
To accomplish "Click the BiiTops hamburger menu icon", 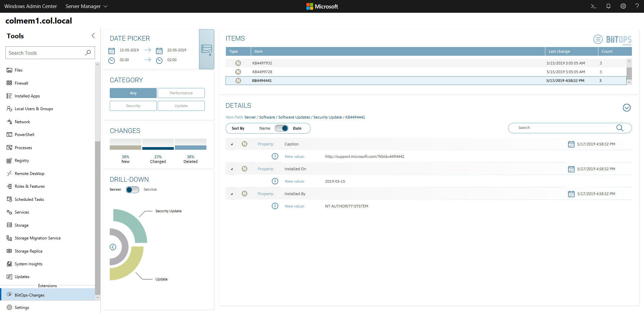I will click(x=598, y=39).
